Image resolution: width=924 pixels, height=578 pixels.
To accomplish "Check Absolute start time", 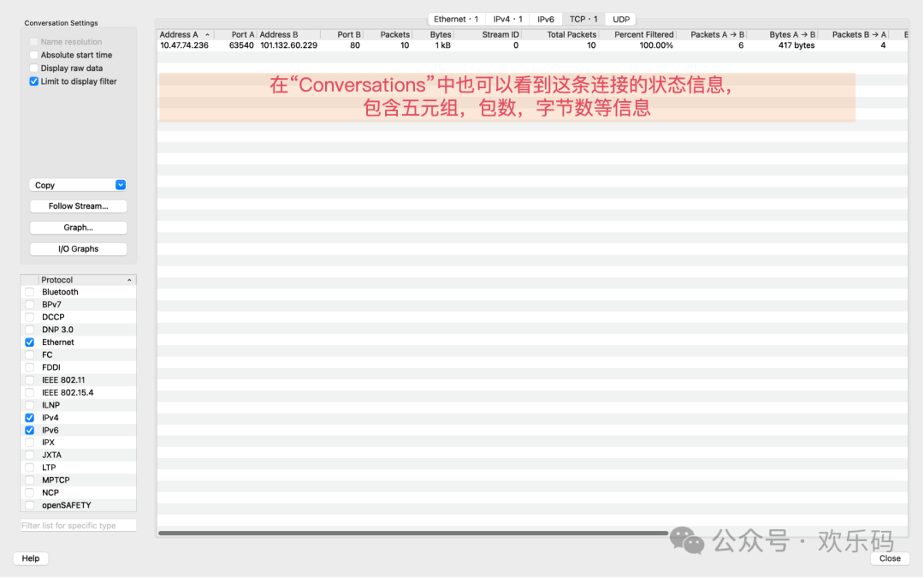I will click(33, 55).
